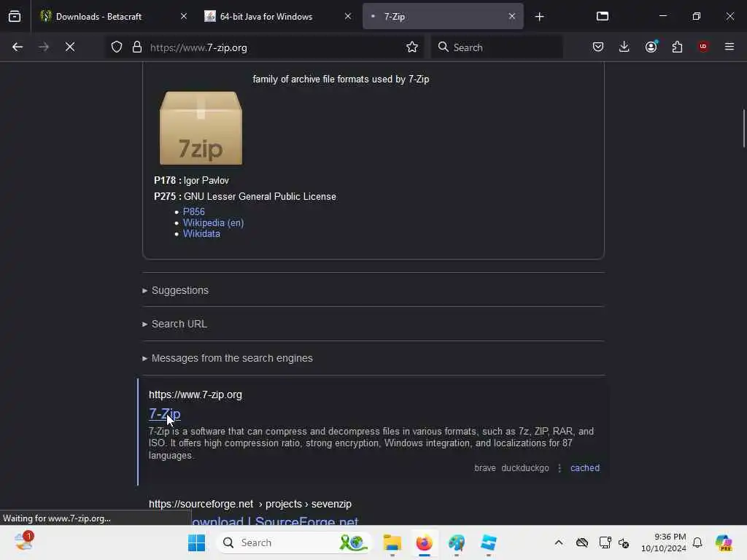The height and width of the screenshot is (560, 747).
Task: Stop loading the page
Action: coord(70,47)
